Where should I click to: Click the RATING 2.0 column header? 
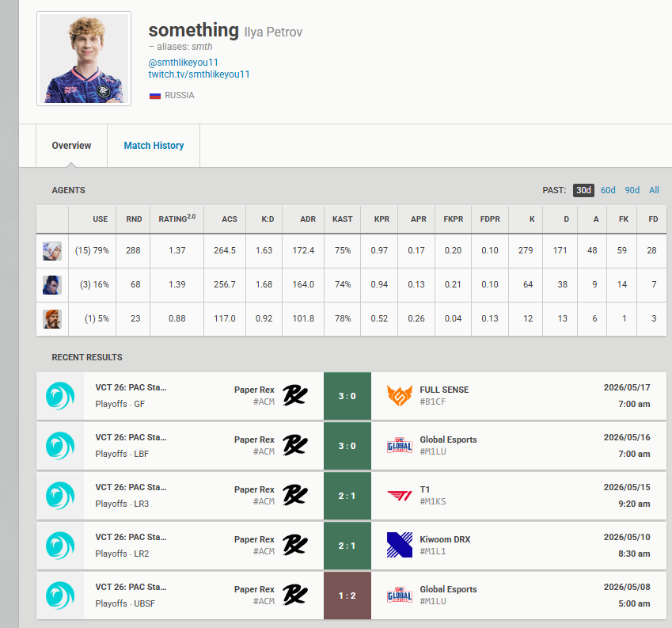click(x=177, y=219)
